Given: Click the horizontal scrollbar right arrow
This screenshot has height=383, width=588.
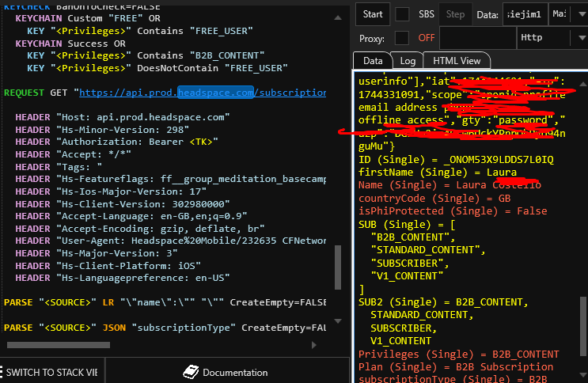Looking at the screenshot, I should click(314, 345).
